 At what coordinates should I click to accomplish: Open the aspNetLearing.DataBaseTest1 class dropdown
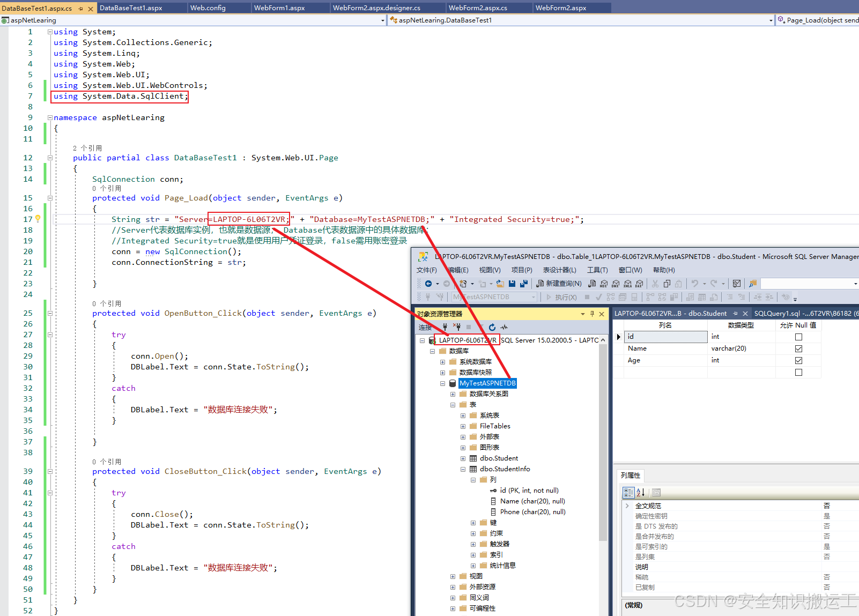coord(771,20)
